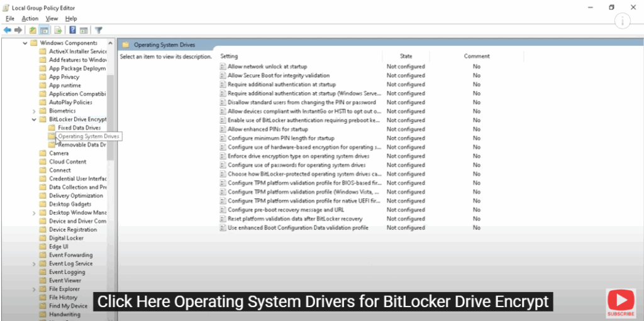Click the policy icon of Configure minimum PIN length for startup
Screen dimensions: 644x321
click(x=223, y=138)
